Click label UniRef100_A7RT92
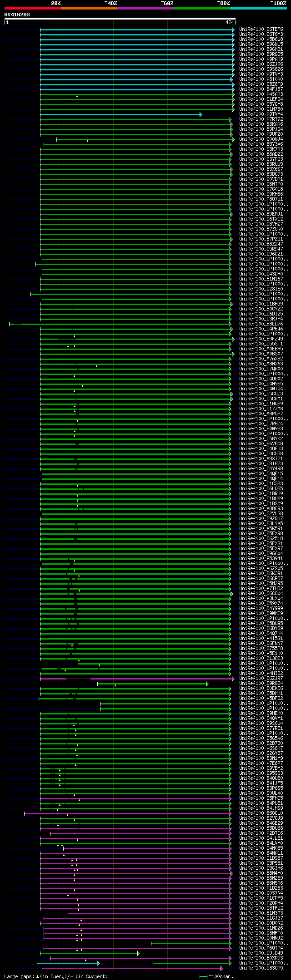The width and height of the screenshot is (291, 980). coord(261,119)
